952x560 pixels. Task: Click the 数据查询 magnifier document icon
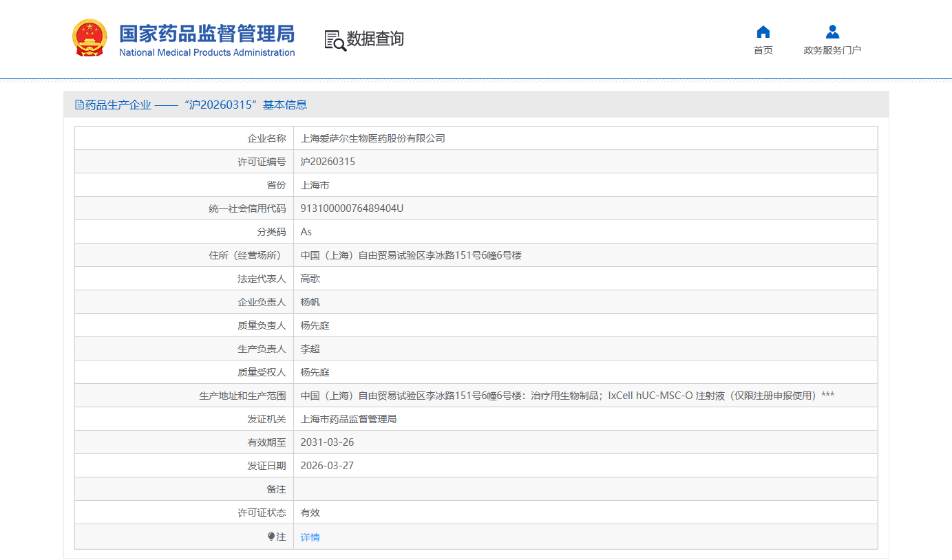click(x=335, y=40)
